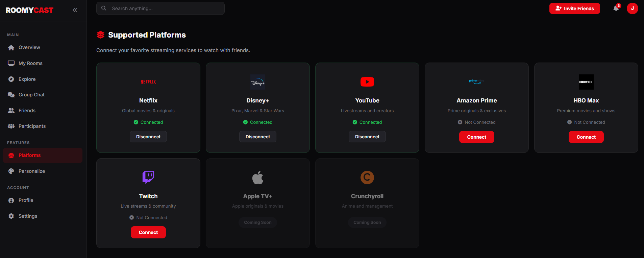Click the Twitch logo
Screen dimensions: 644x258
point(148,177)
